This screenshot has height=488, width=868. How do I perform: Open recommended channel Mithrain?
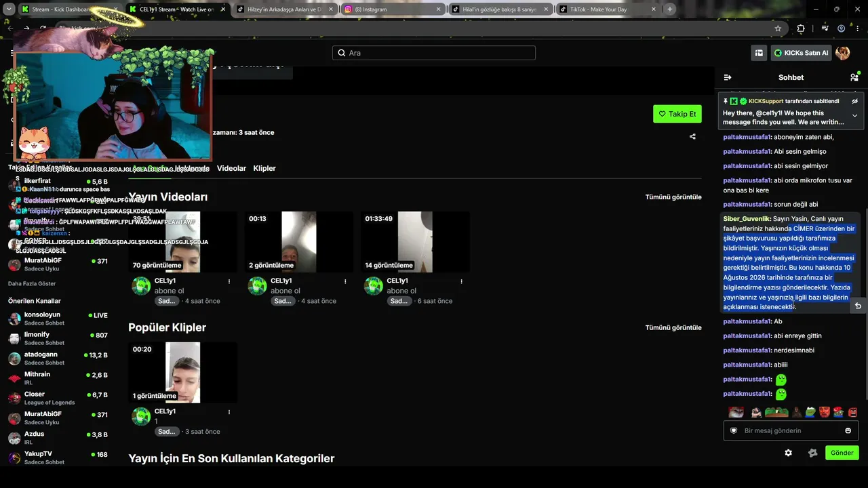pos(58,378)
